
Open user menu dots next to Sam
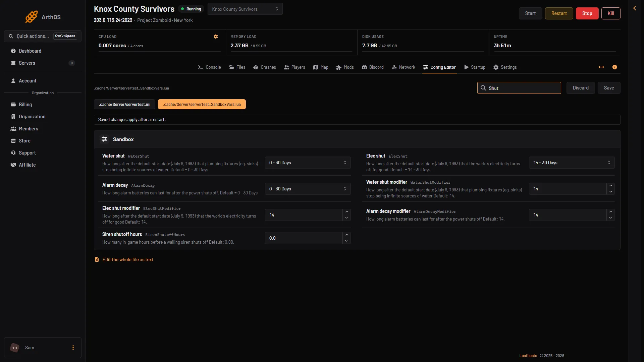(x=73, y=348)
